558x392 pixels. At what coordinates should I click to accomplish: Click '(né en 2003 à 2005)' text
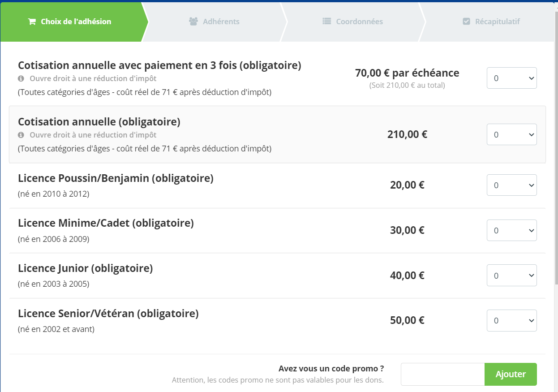pyautogui.click(x=54, y=284)
